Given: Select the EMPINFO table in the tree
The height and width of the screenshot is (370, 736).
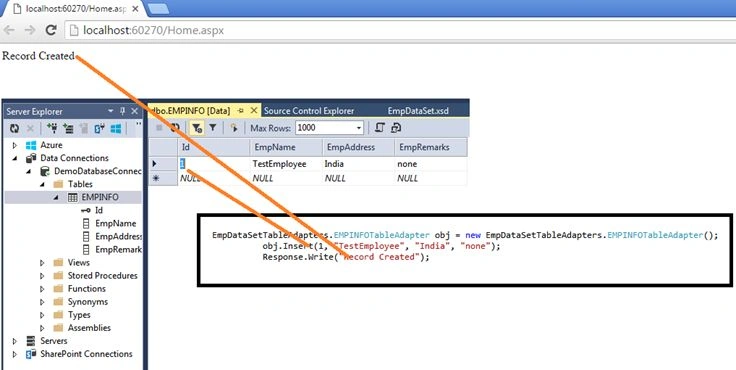Looking at the screenshot, I should click(100, 197).
